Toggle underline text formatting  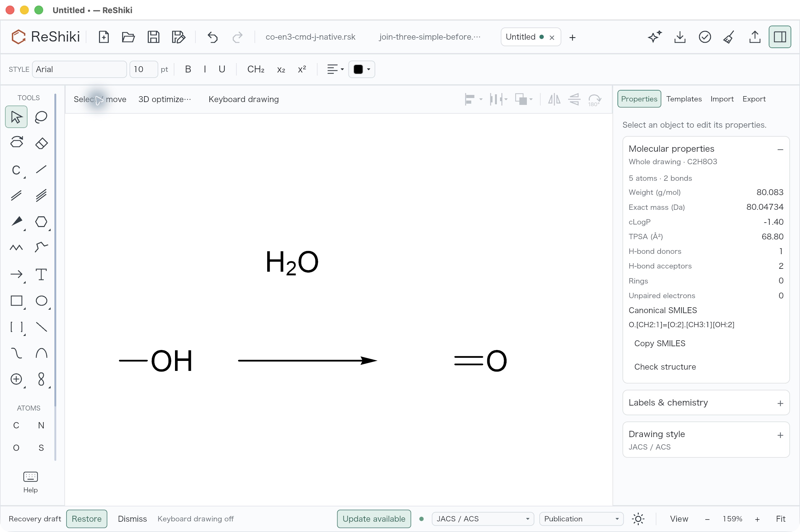(222, 69)
